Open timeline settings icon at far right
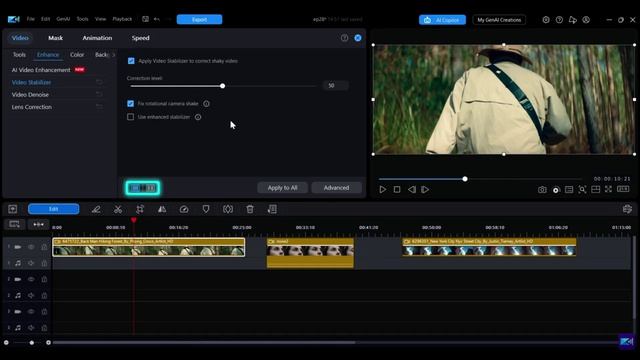The image size is (640, 360). tap(627, 209)
